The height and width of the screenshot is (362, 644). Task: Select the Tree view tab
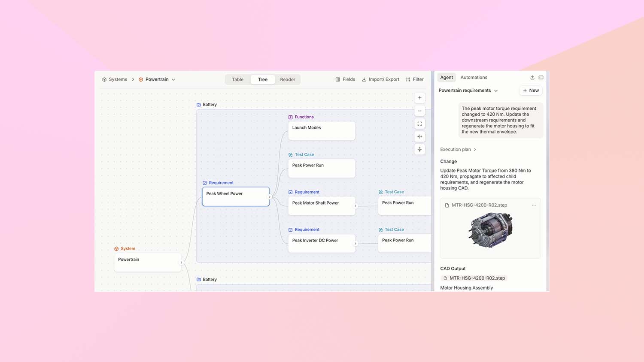263,79
